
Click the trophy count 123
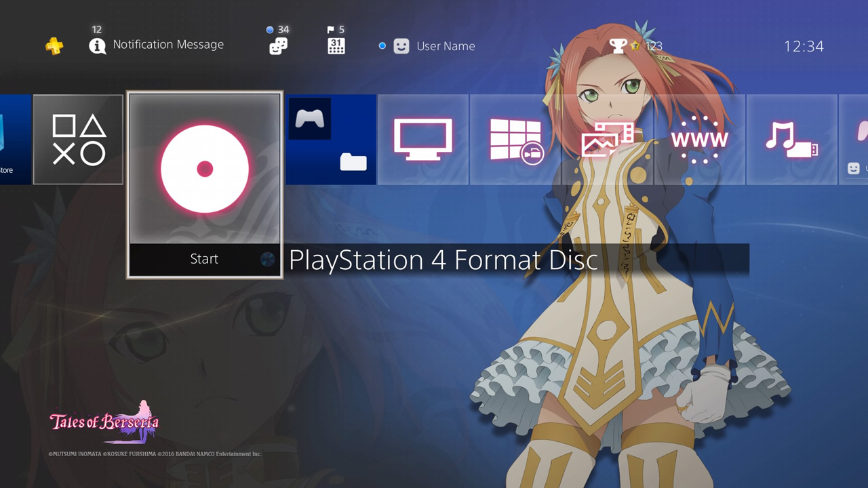click(654, 46)
